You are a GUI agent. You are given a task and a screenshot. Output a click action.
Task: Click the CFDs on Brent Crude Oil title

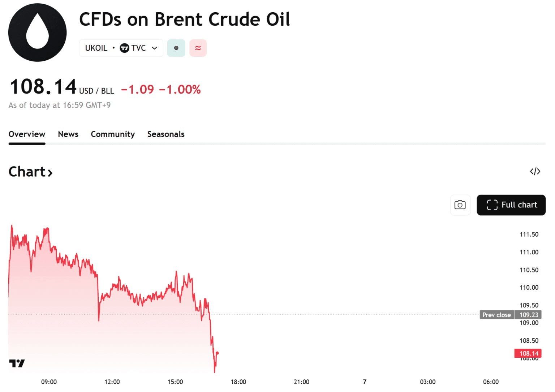click(x=184, y=20)
